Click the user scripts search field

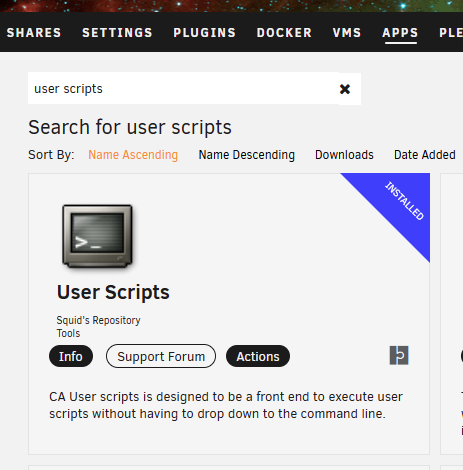[183, 88]
